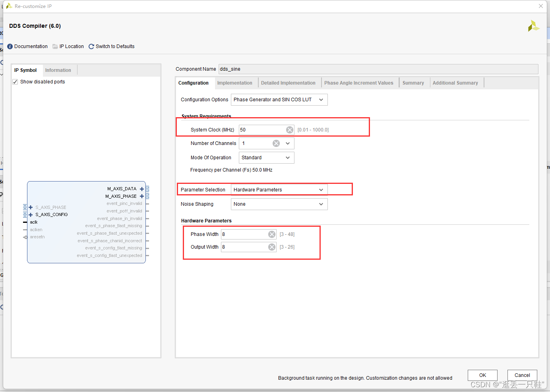Click the event_pinc_invalid port label
This screenshot has width=550, height=392.
[124, 204]
